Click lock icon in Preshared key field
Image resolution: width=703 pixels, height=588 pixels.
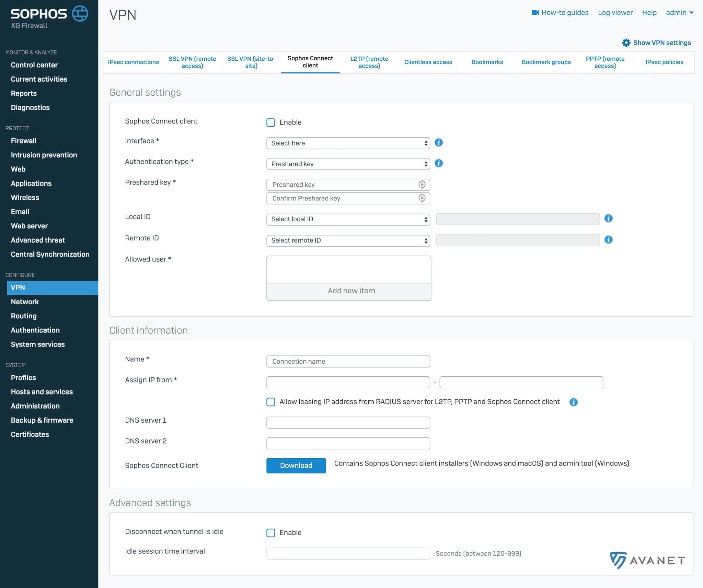422,185
